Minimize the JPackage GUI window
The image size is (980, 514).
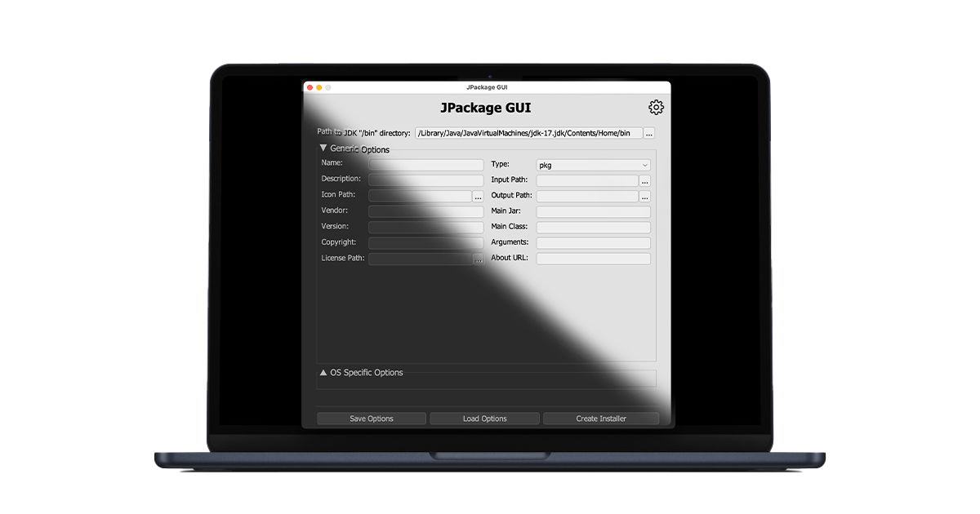tap(319, 86)
